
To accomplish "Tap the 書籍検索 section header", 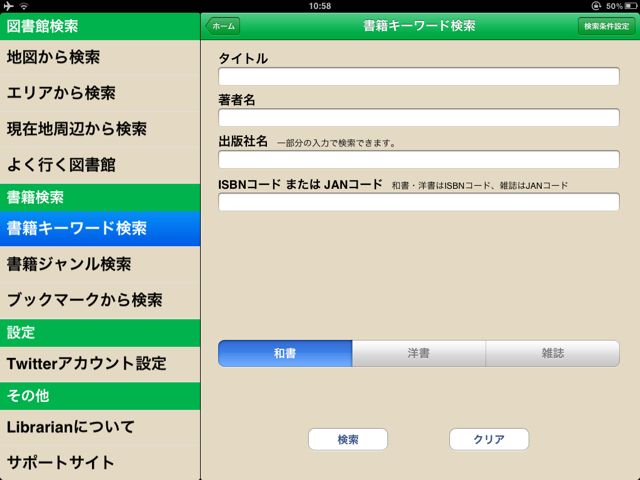I will click(x=100, y=198).
